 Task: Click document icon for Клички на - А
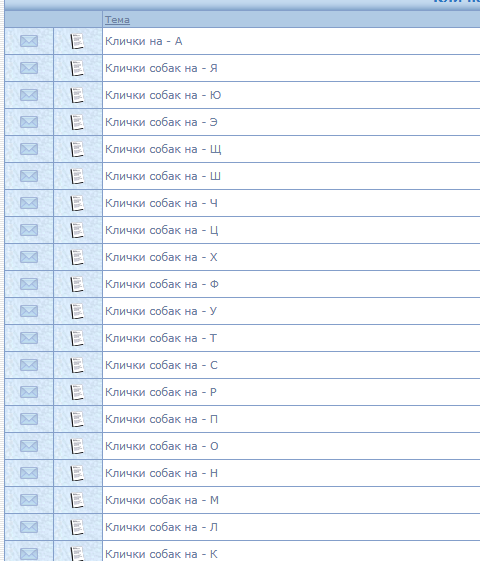[77, 41]
